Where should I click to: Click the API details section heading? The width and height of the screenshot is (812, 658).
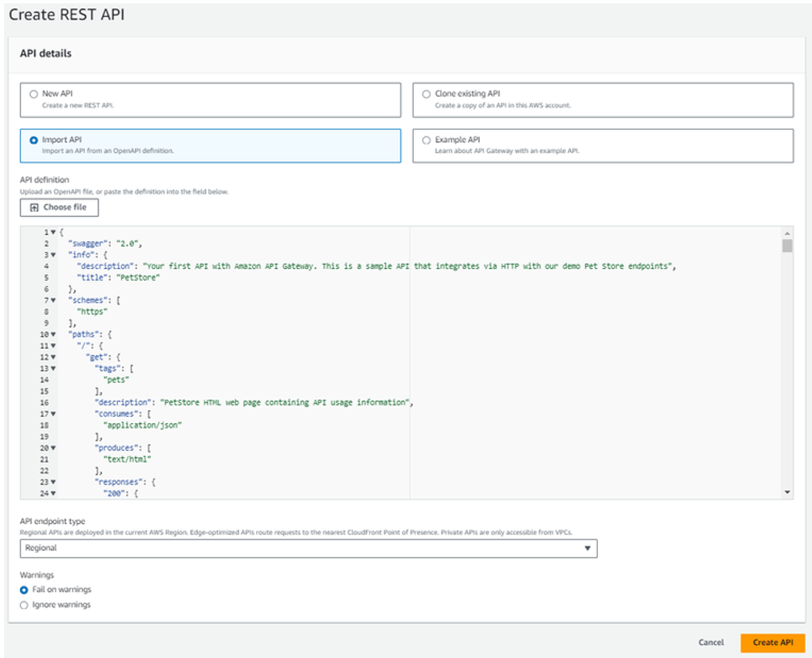45,53
